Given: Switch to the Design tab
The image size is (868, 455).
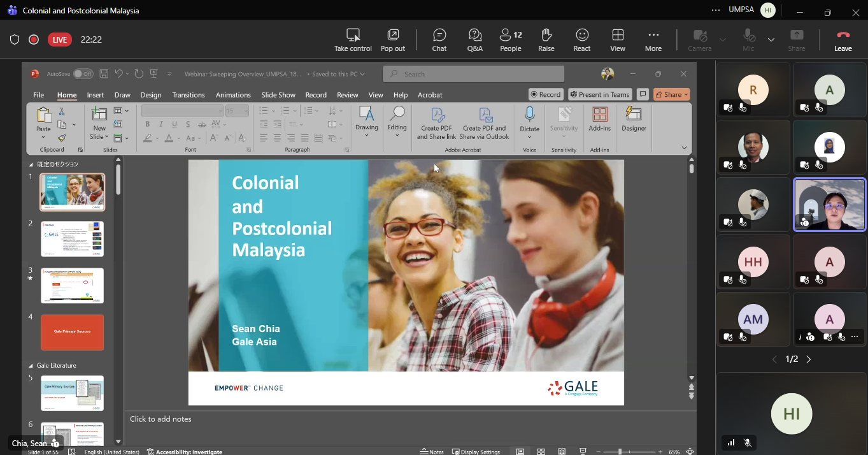Looking at the screenshot, I should pos(151,95).
